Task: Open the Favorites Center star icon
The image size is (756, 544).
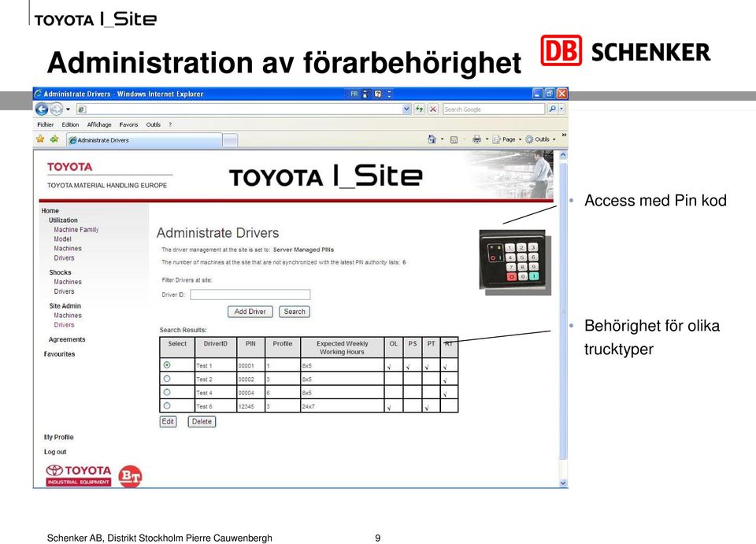Action: click(40, 139)
